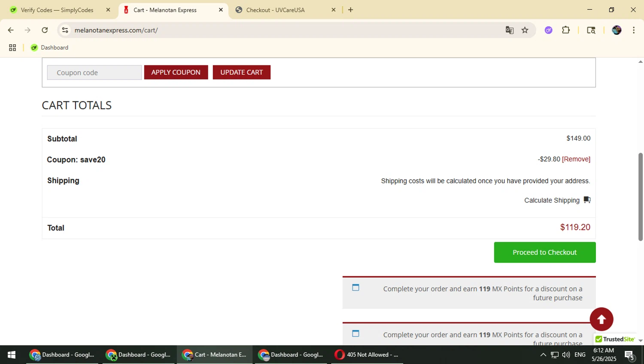Click the Coupon: save20 label
Image resolution: width=644 pixels, height=364 pixels.
[x=76, y=160]
